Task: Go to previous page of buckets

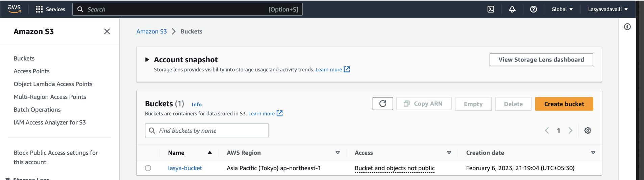Action: [547, 131]
